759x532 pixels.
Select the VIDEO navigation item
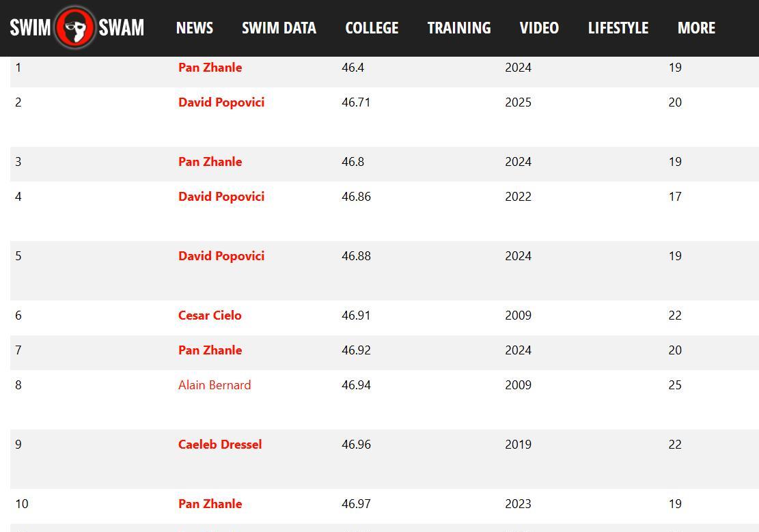coord(539,28)
